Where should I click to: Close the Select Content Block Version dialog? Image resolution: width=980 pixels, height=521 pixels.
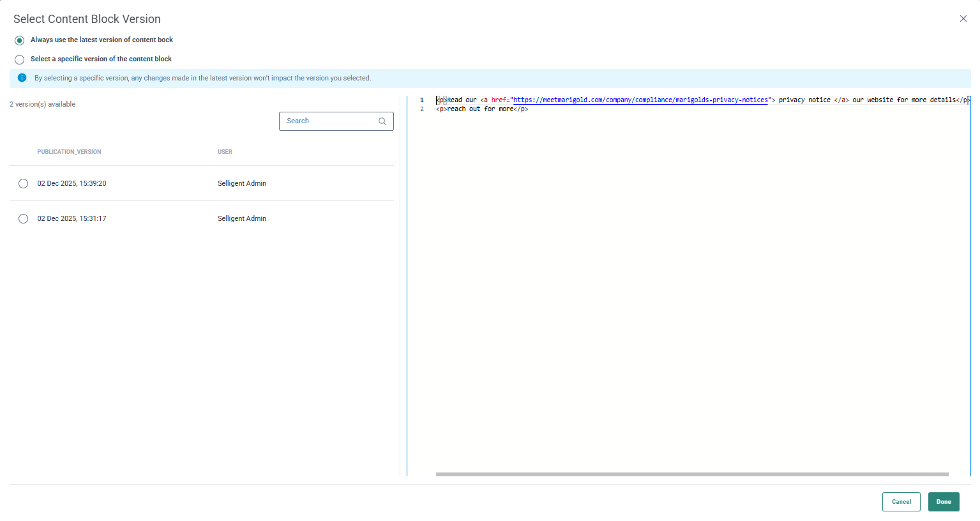coord(963,19)
